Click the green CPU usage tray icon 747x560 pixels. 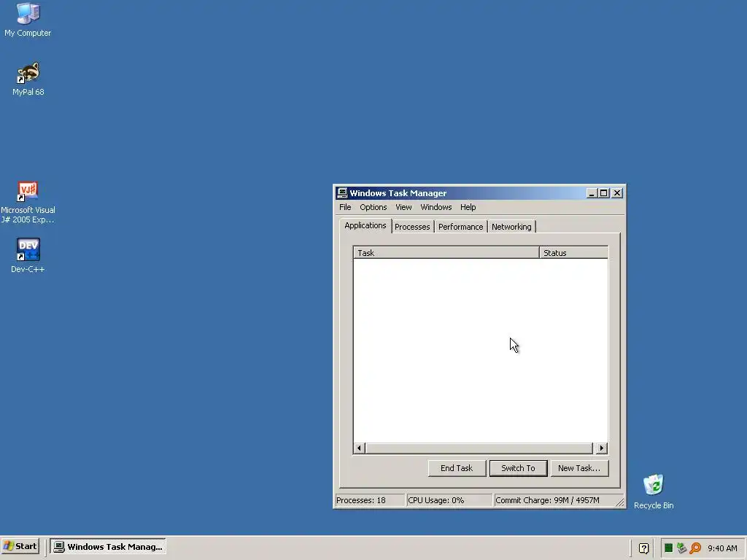tap(668, 548)
